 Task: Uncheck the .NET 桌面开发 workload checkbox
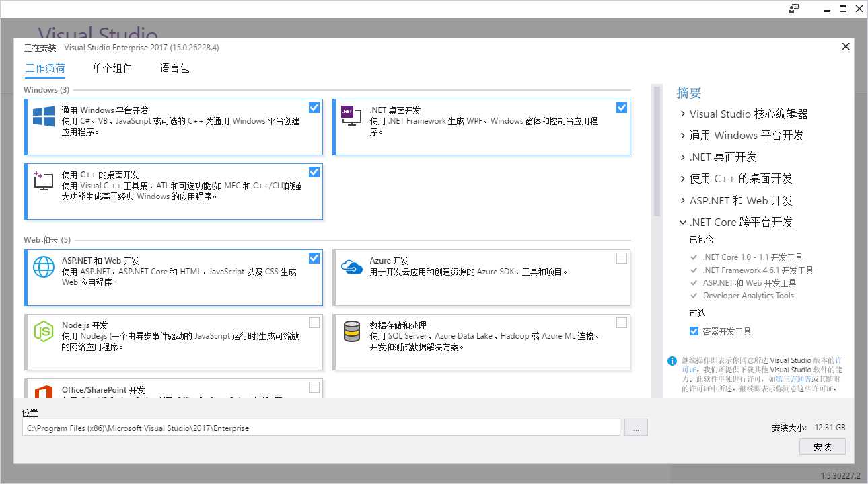(x=622, y=108)
